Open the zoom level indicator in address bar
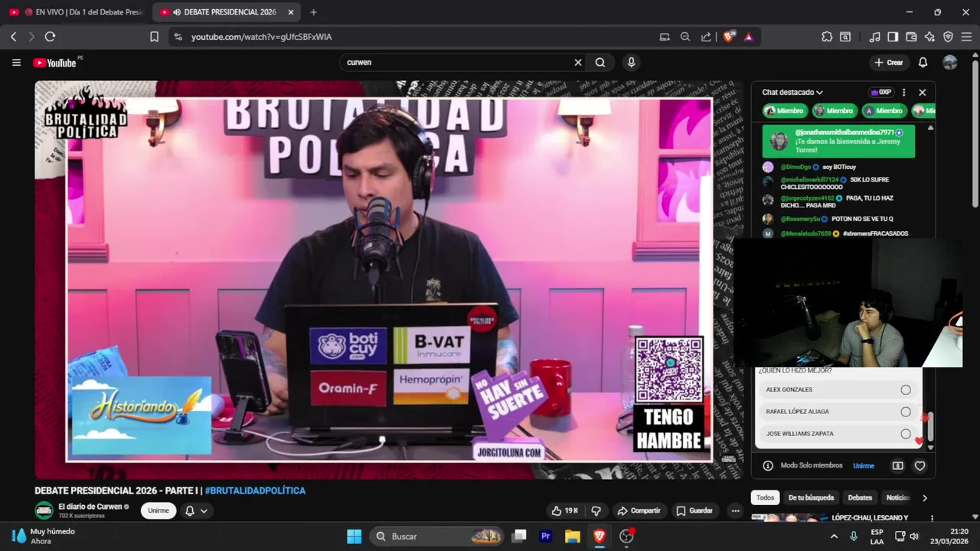 click(685, 37)
